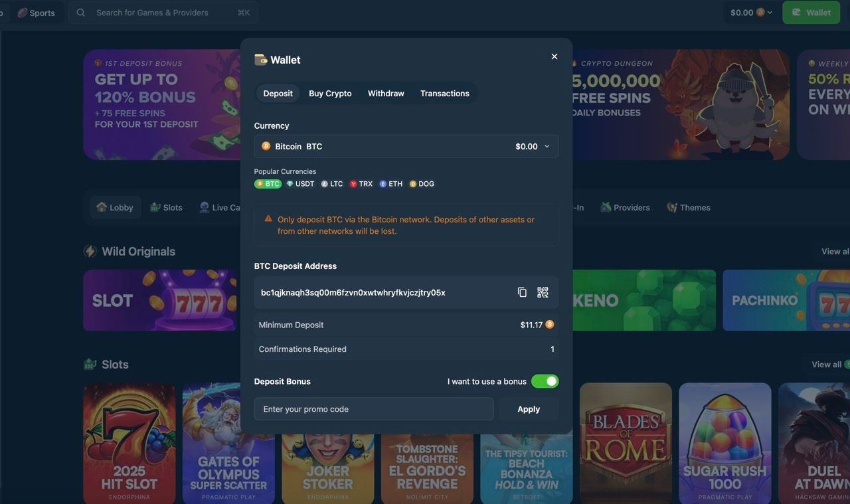850x504 pixels.
Task: Open the Buy Crypto tab
Action: 330,94
